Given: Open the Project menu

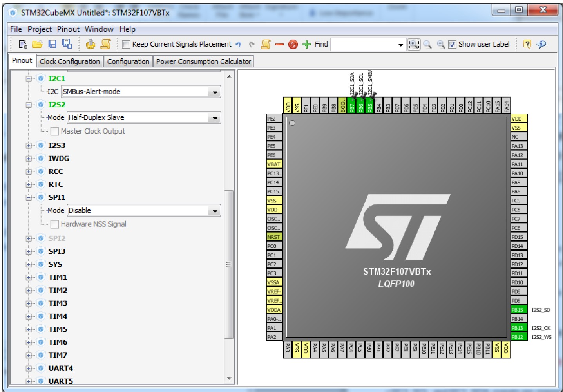Looking at the screenshot, I should pyautogui.click(x=40, y=29).
